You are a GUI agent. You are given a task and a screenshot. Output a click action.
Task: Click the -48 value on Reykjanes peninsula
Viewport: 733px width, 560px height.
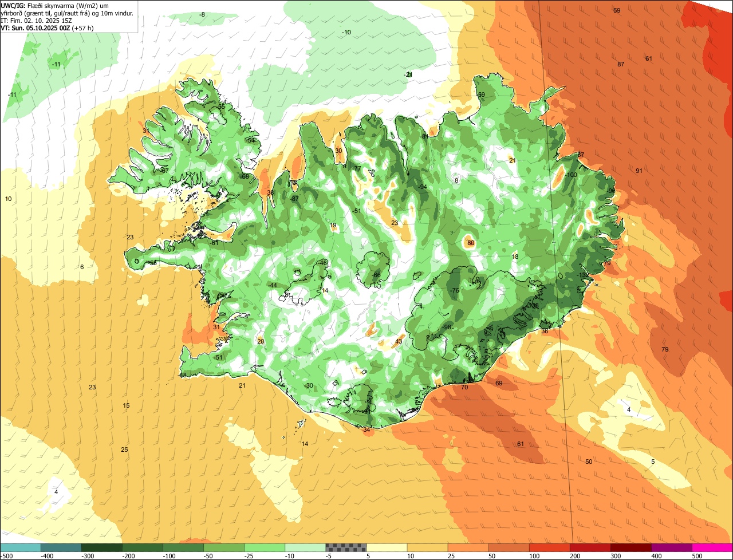[x=183, y=375]
